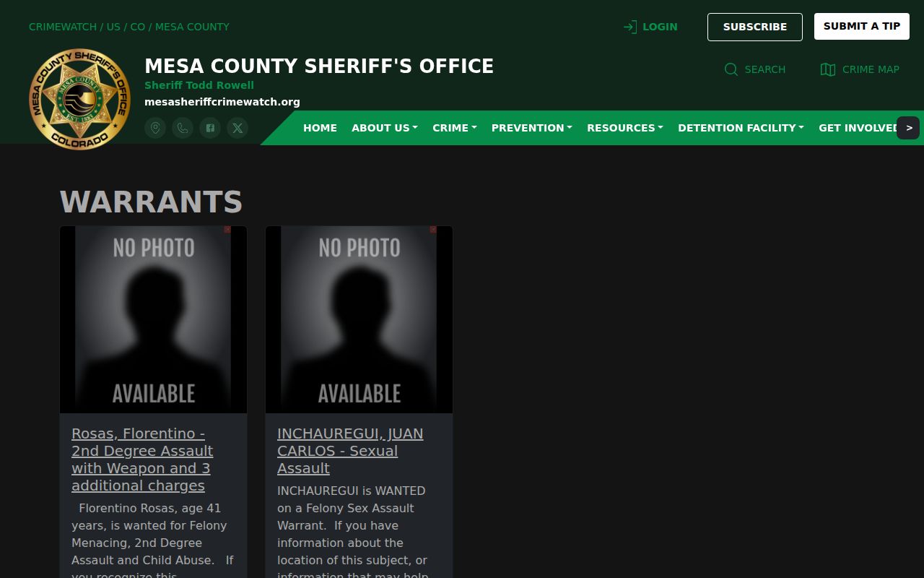Click the Submit a Tip button

tap(862, 26)
